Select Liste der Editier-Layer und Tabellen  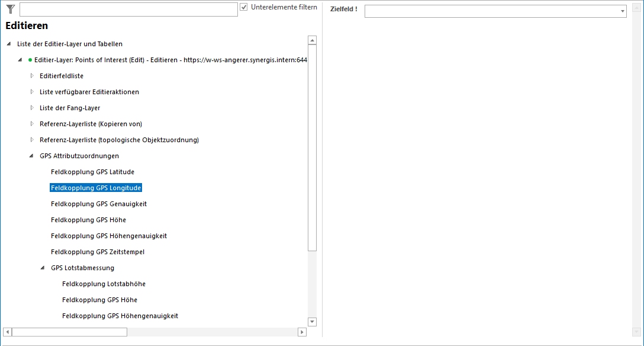click(x=70, y=44)
